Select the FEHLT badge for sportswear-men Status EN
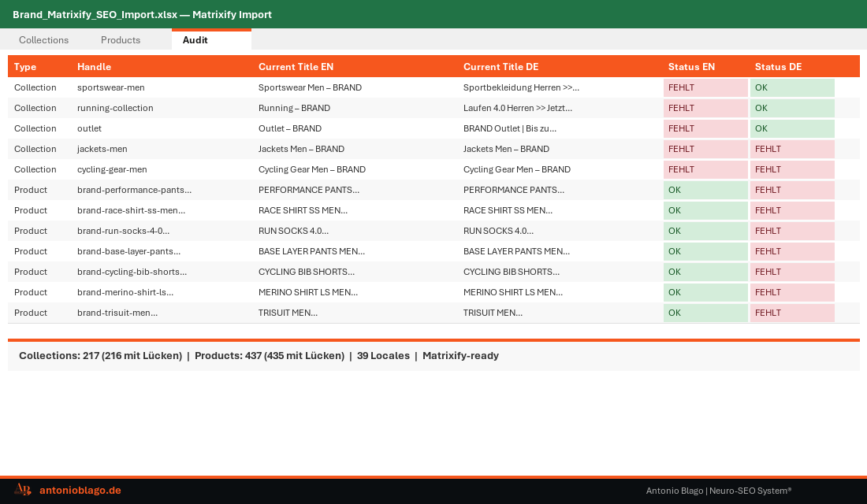The height and width of the screenshot is (504, 867). (705, 87)
